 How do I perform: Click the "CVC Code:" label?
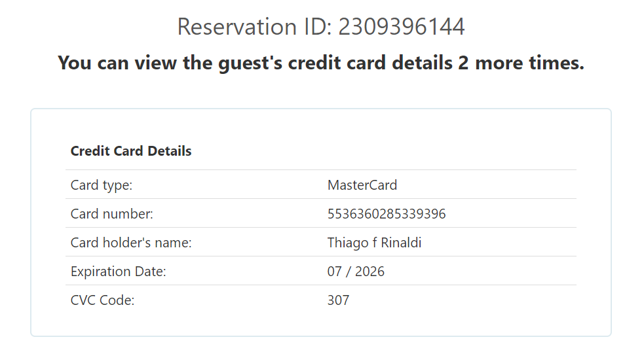click(102, 300)
